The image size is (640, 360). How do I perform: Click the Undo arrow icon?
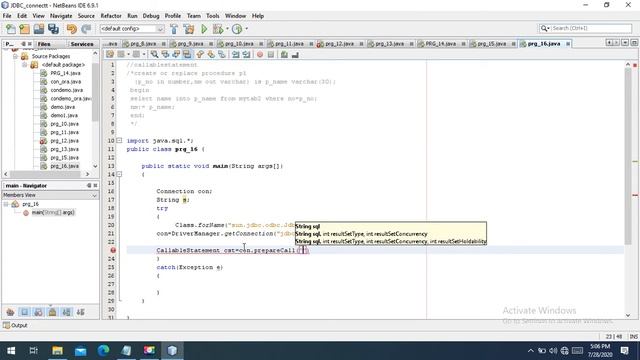click(72, 29)
